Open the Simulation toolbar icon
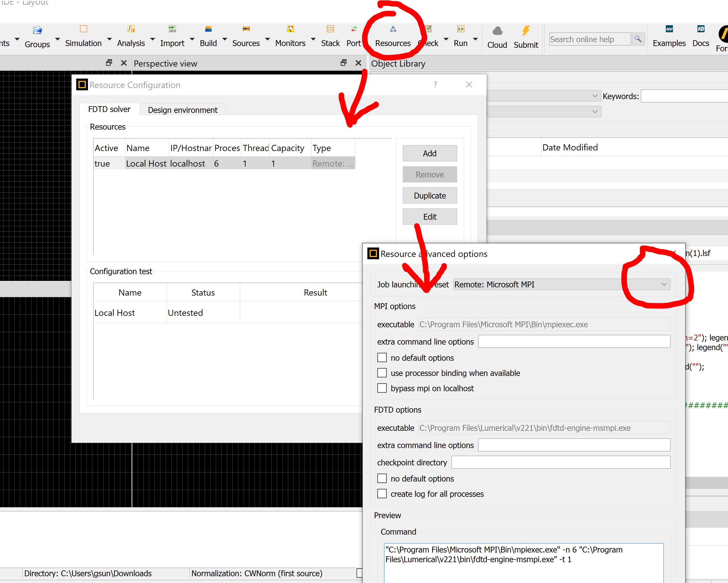The image size is (728, 583). click(83, 29)
